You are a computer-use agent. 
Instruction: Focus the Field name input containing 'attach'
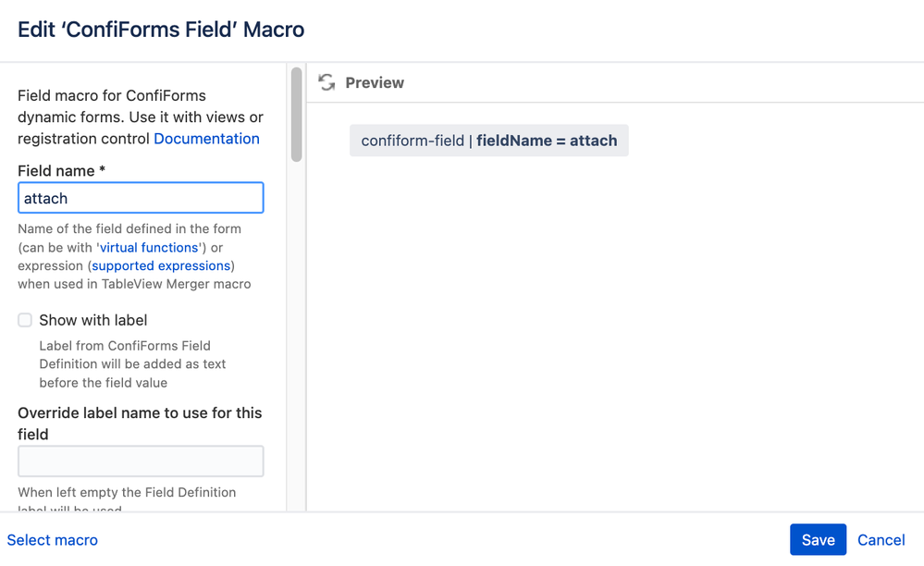tap(141, 198)
